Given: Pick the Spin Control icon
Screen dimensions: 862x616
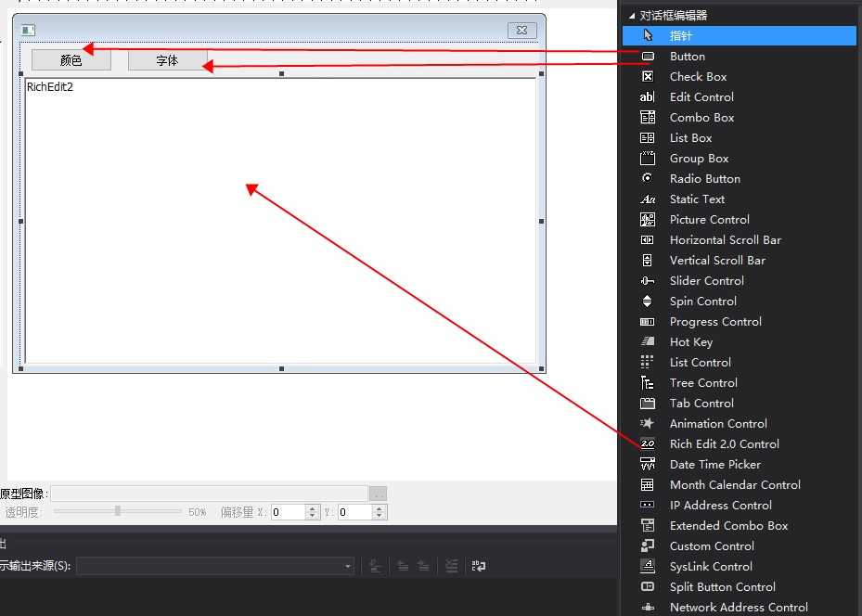Looking at the screenshot, I should pos(648,302).
